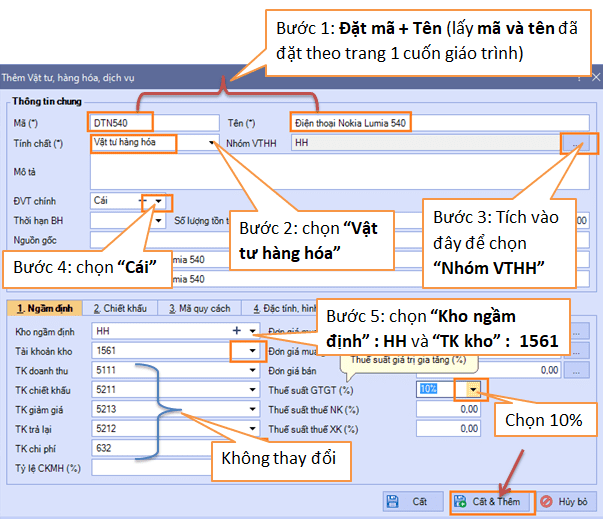Screen dimensions: 603x519
Task: Click the Tỷ lệ CKMH field
Action: coord(160,467)
